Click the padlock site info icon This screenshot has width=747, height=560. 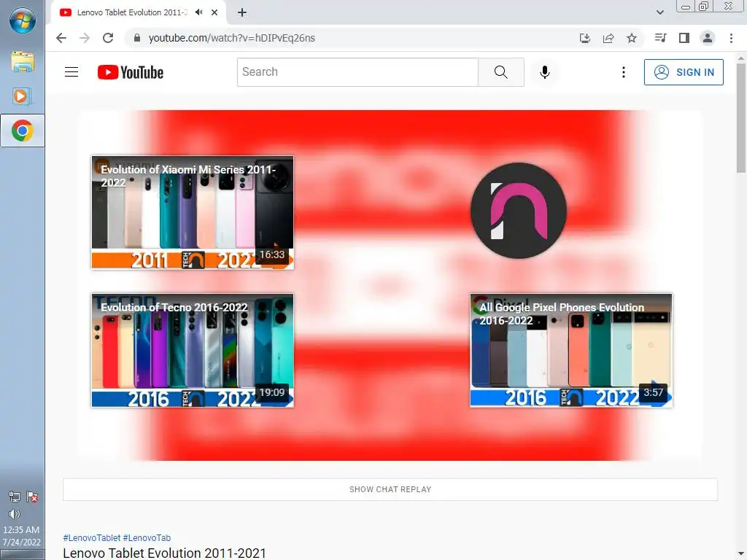pos(137,38)
